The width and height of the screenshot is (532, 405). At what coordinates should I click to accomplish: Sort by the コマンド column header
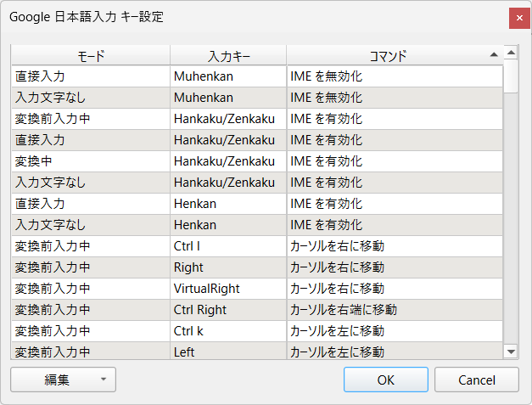(x=395, y=55)
